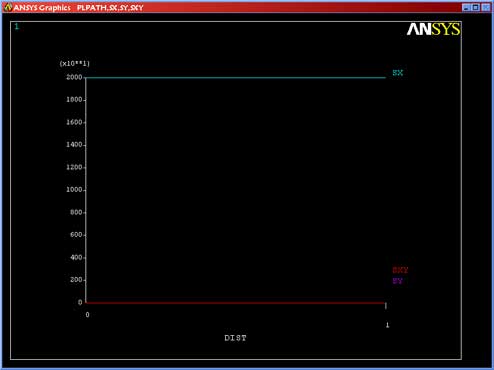This screenshot has width=494, height=370.
Task: Click the window number 1 label
Action: point(17,27)
